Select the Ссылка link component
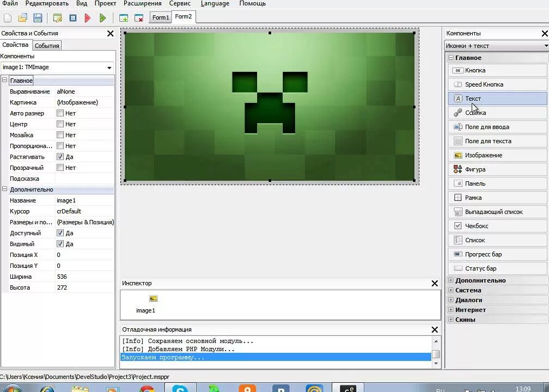 coord(497,113)
